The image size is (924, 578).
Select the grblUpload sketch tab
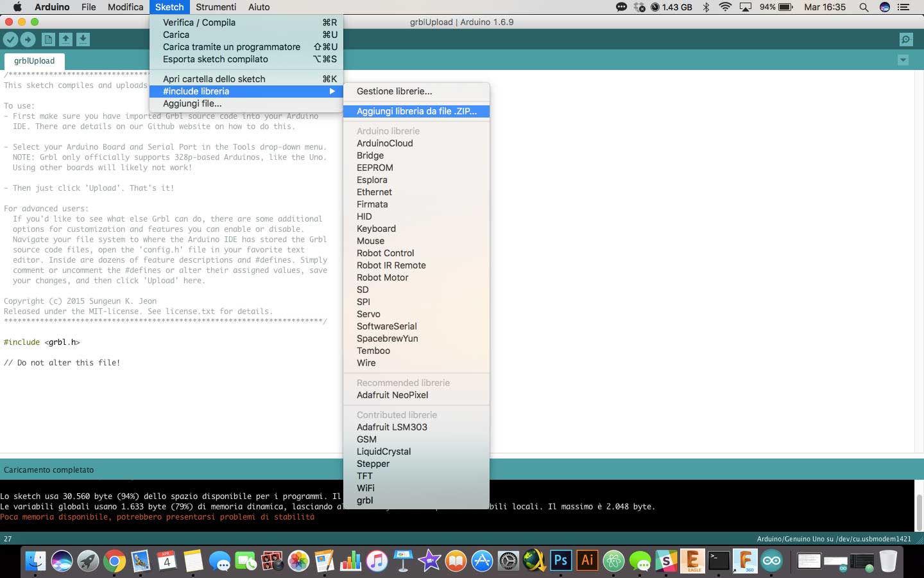(34, 61)
